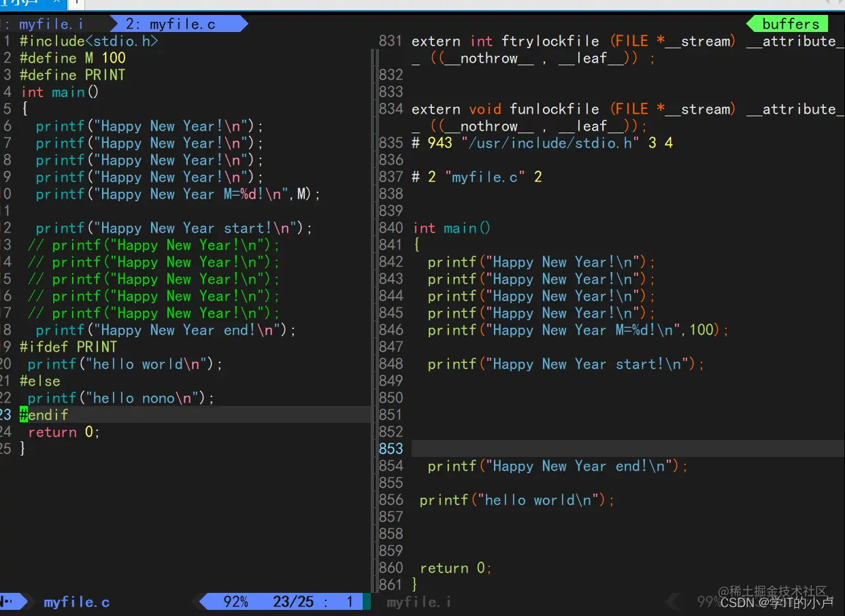Click the #else directive line
The width and height of the screenshot is (845, 616).
[x=40, y=381]
